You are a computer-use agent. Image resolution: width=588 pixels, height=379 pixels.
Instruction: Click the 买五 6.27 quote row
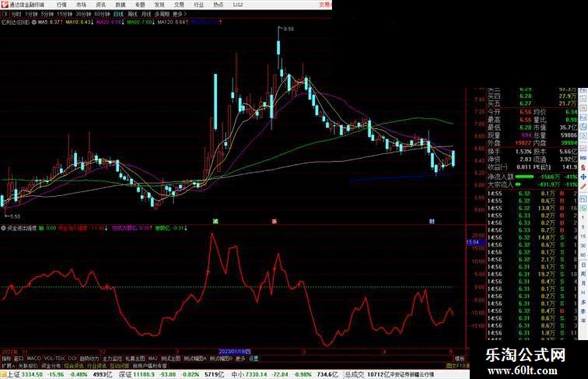click(x=532, y=103)
